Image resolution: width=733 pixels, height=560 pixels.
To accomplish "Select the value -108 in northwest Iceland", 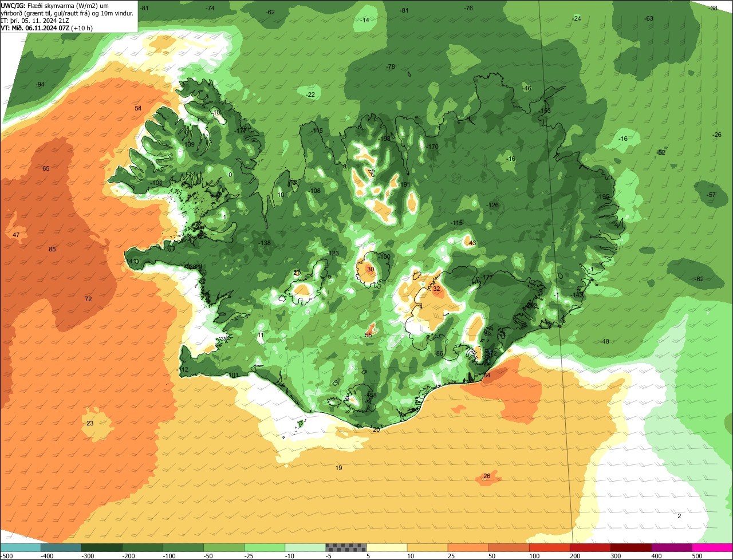I will 315,191.
